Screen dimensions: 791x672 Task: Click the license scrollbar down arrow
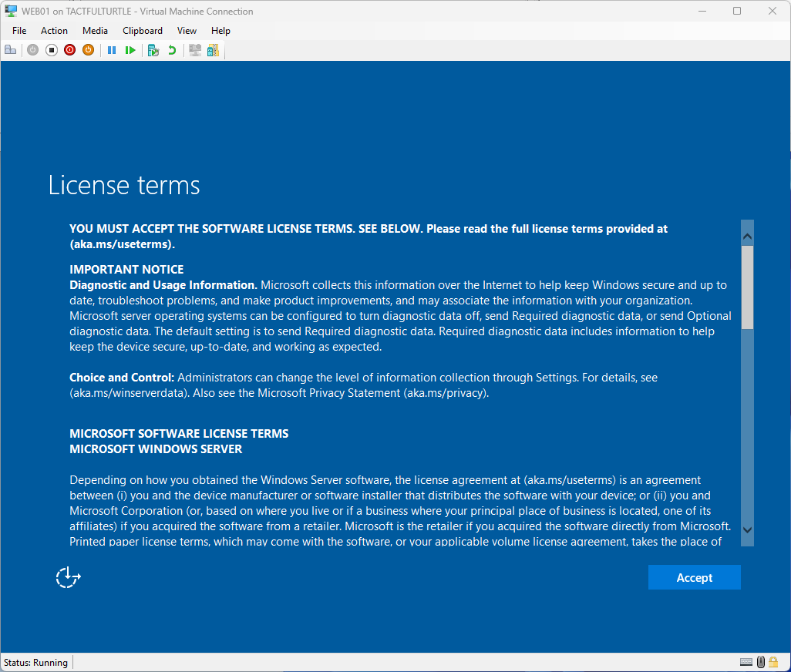point(747,529)
